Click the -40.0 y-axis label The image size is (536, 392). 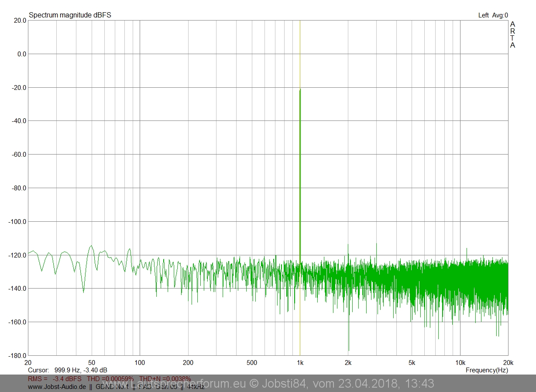click(x=19, y=121)
